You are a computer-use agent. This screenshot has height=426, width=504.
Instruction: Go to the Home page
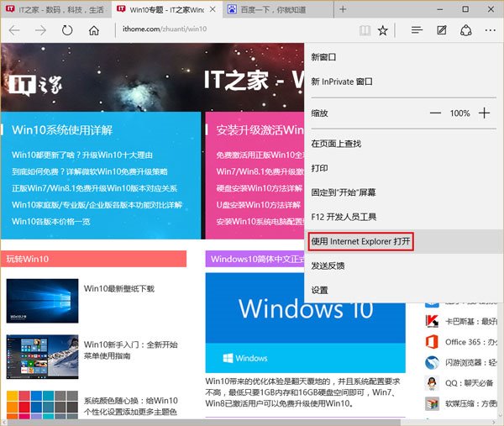[x=94, y=30]
